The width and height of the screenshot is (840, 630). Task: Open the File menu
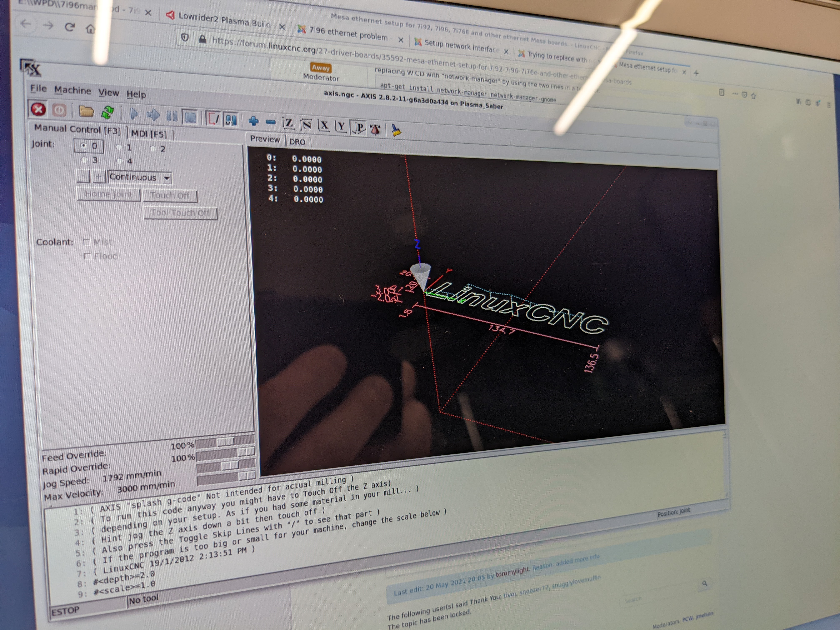[x=38, y=89]
